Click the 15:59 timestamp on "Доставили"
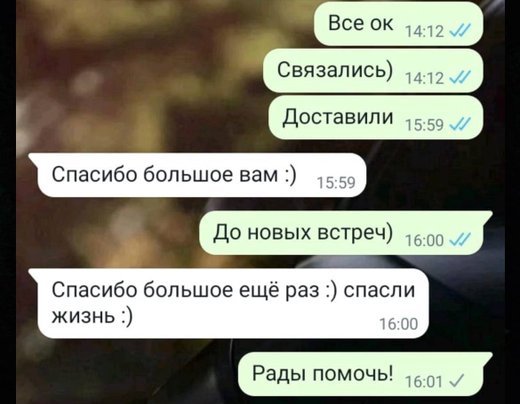The width and height of the screenshot is (520, 404). [x=424, y=125]
